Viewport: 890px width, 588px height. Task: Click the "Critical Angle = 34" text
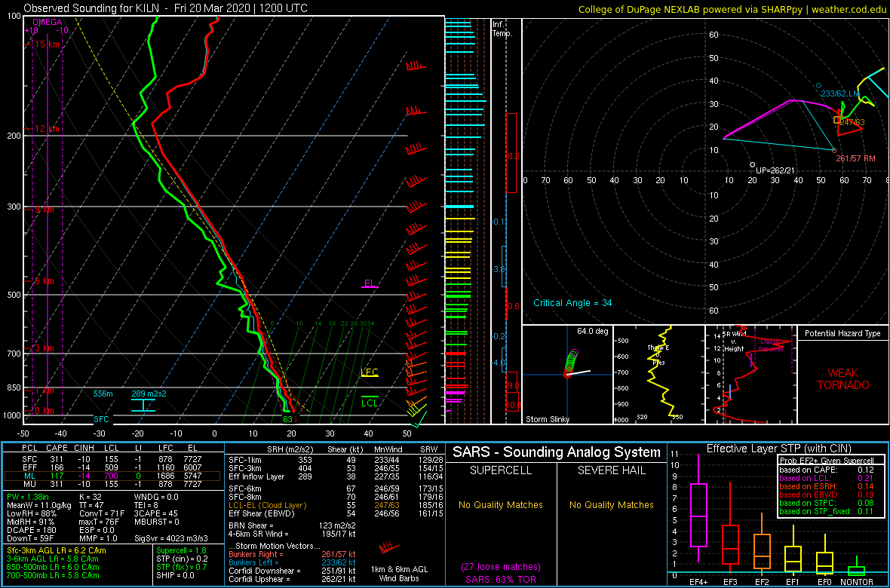[572, 303]
